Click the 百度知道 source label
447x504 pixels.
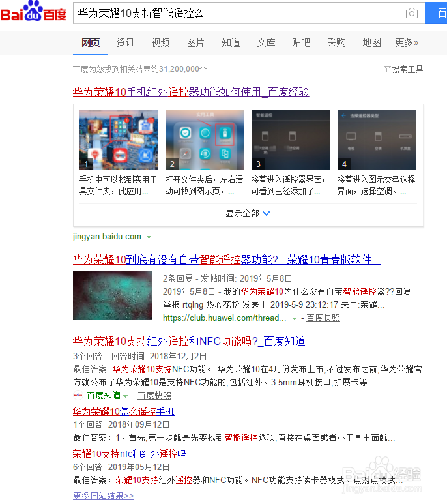[104, 395]
